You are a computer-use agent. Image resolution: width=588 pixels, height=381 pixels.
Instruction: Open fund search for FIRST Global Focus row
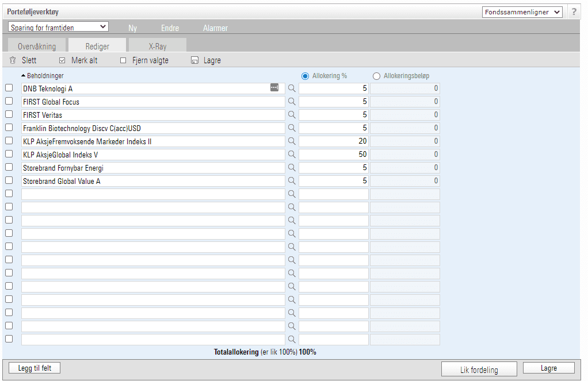(x=291, y=102)
